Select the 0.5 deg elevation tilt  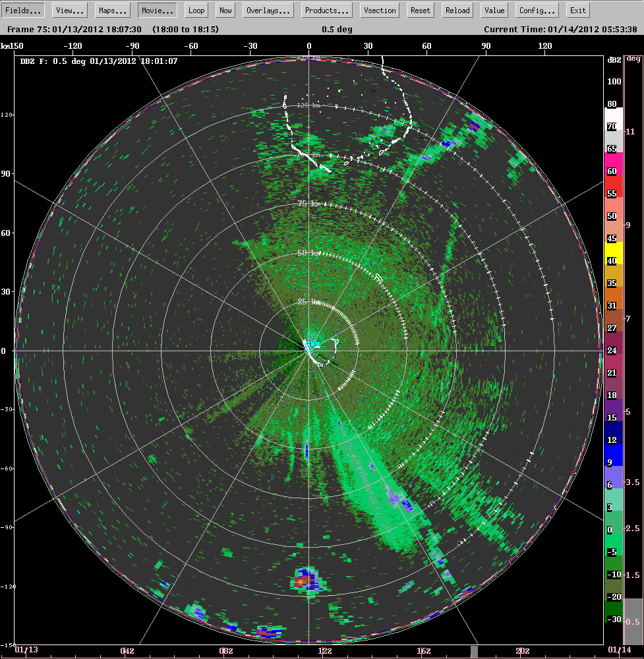click(x=633, y=621)
